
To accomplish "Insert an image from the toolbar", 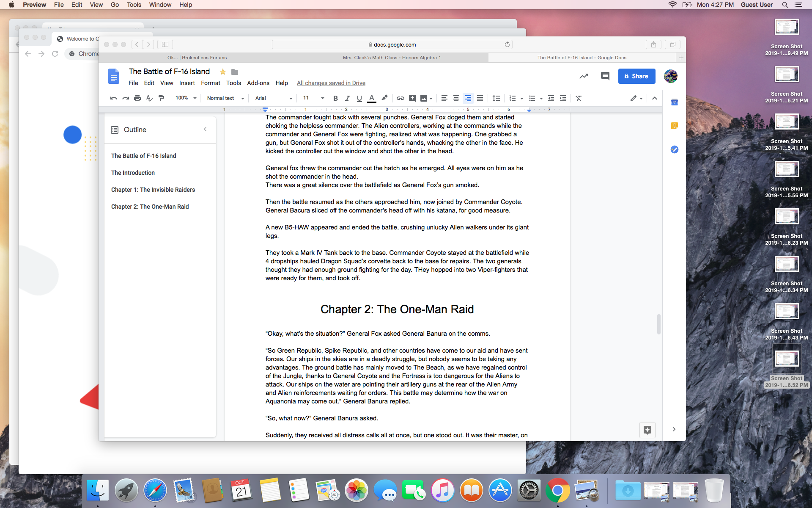I will pyautogui.click(x=424, y=98).
